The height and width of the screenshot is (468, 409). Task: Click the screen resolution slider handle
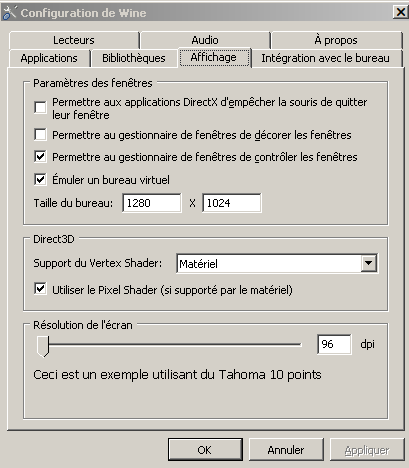coord(43,346)
